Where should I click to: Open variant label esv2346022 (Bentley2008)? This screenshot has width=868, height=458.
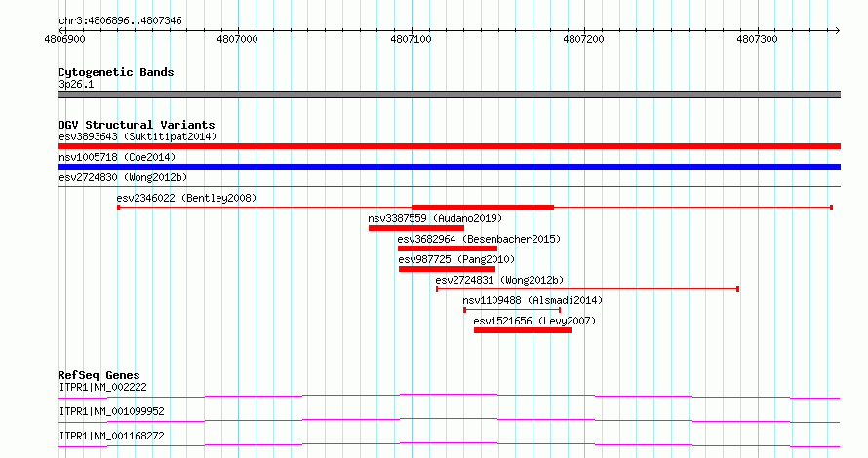tap(186, 198)
